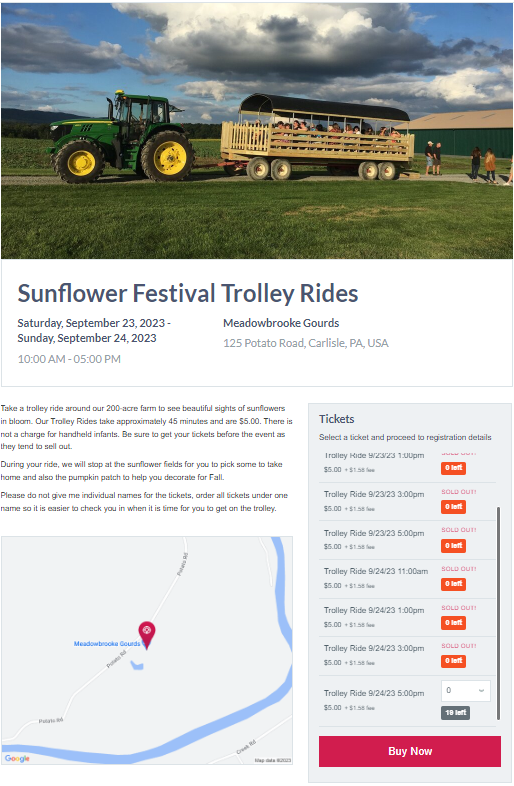Select the Trolley Ride 9/23/23 3:00pm ticket

(374, 494)
